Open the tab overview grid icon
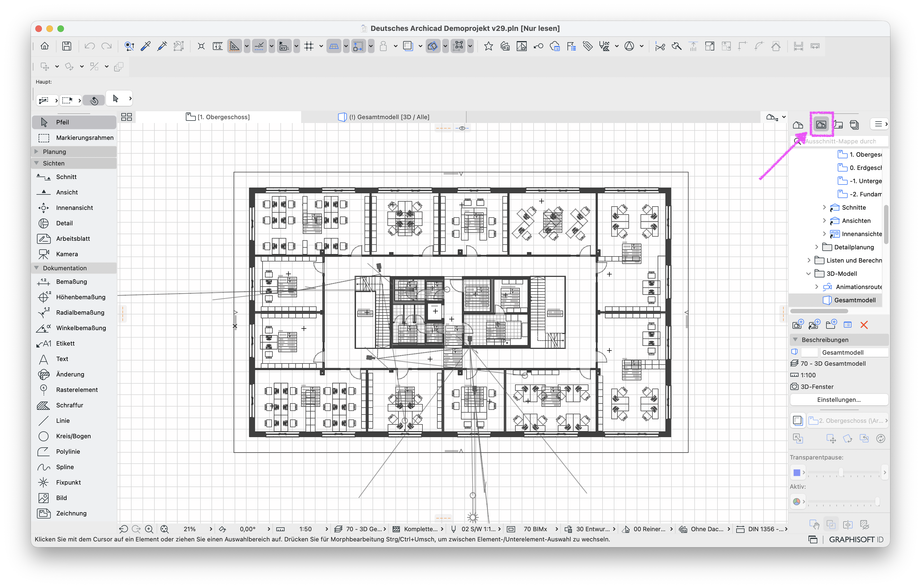The width and height of the screenshot is (921, 588). point(127,117)
